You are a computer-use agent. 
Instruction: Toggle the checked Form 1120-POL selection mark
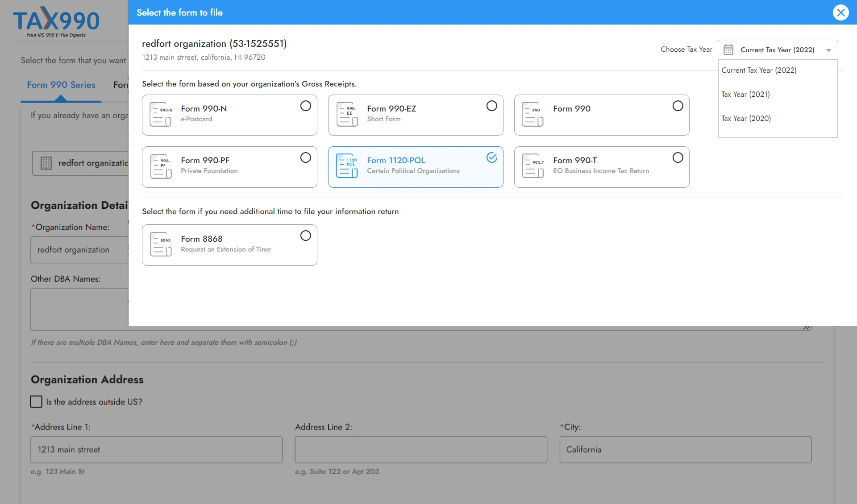492,157
